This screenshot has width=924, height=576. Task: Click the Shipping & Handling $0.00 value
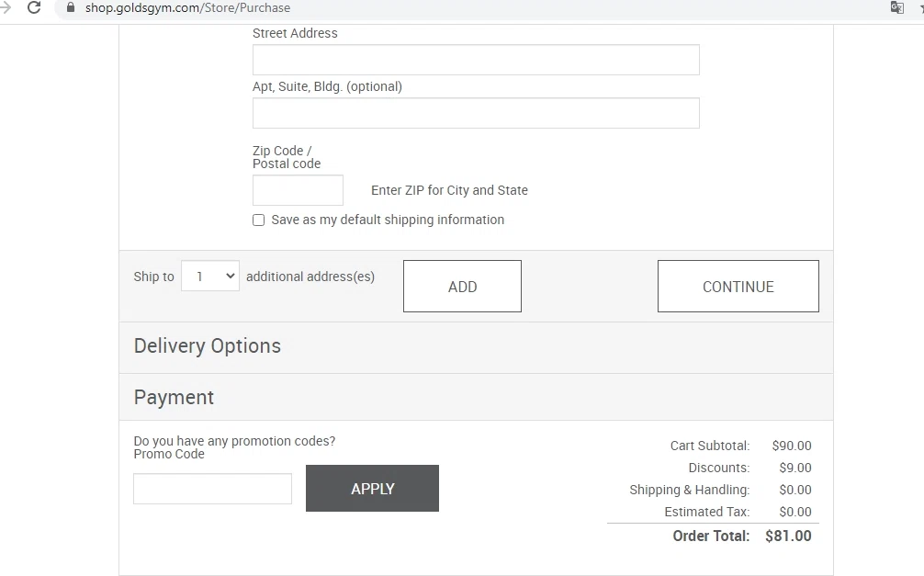794,490
